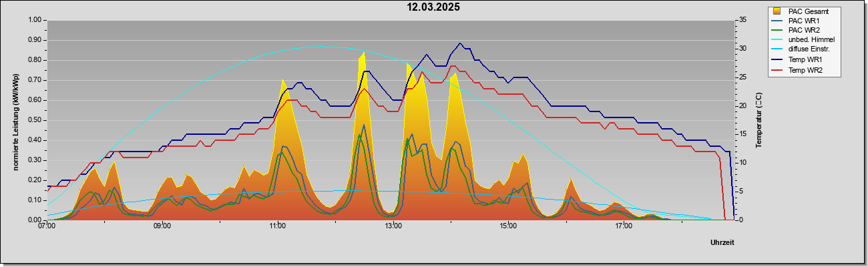Click the 15:00 time axis label

point(508,226)
